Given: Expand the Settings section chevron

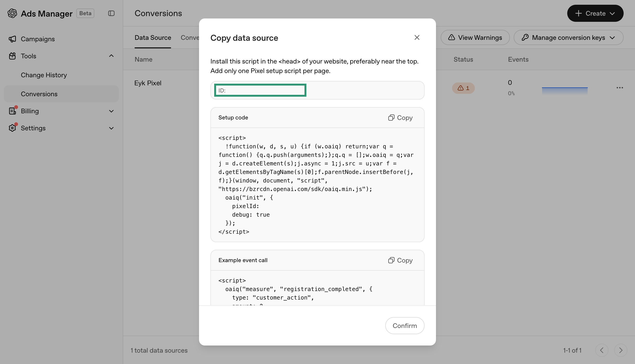Looking at the screenshot, I should coord(111,128).
